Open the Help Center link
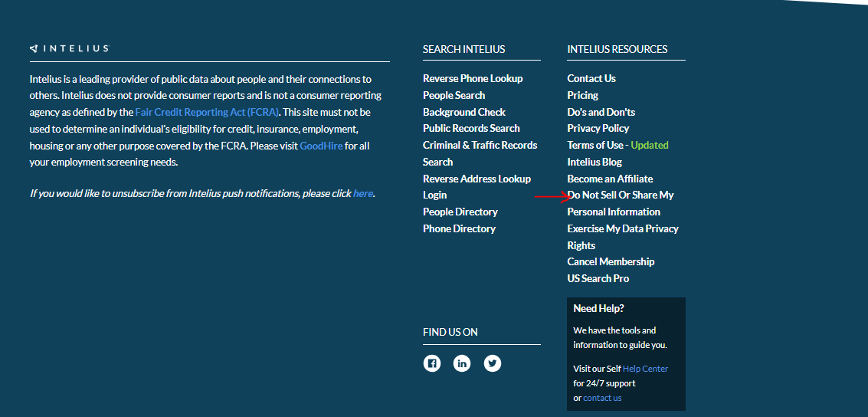Viewport: 868px width, 417px height. point(645,369)
